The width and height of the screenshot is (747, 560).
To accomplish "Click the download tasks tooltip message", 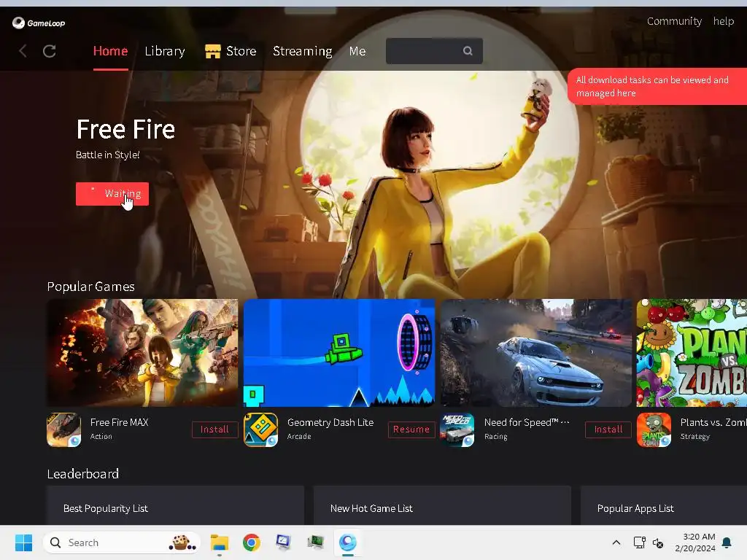I will click(657, 86).
